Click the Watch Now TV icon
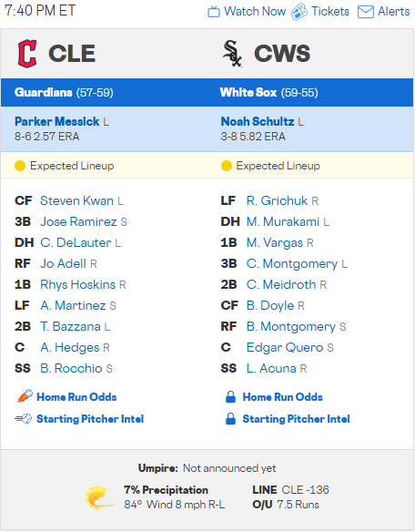 (x=214, y=12)
